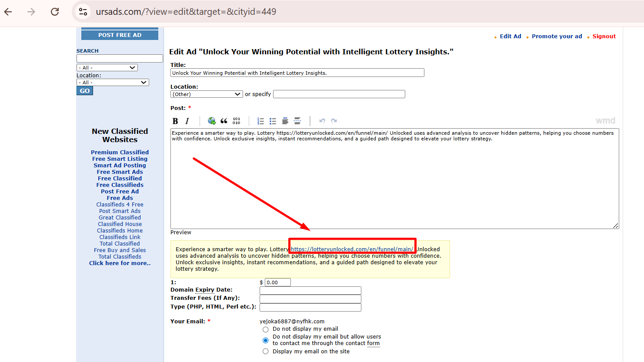This screenshot has height=362, width=644.
Task: Click Signout in top menu
Action: tap(604, 37)
